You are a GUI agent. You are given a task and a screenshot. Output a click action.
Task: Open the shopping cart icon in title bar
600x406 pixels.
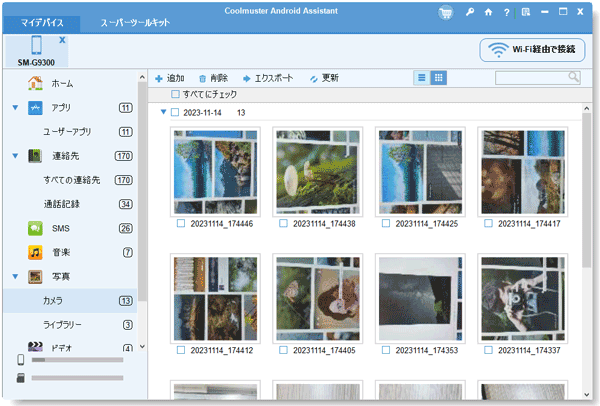(x=445, y=13)
